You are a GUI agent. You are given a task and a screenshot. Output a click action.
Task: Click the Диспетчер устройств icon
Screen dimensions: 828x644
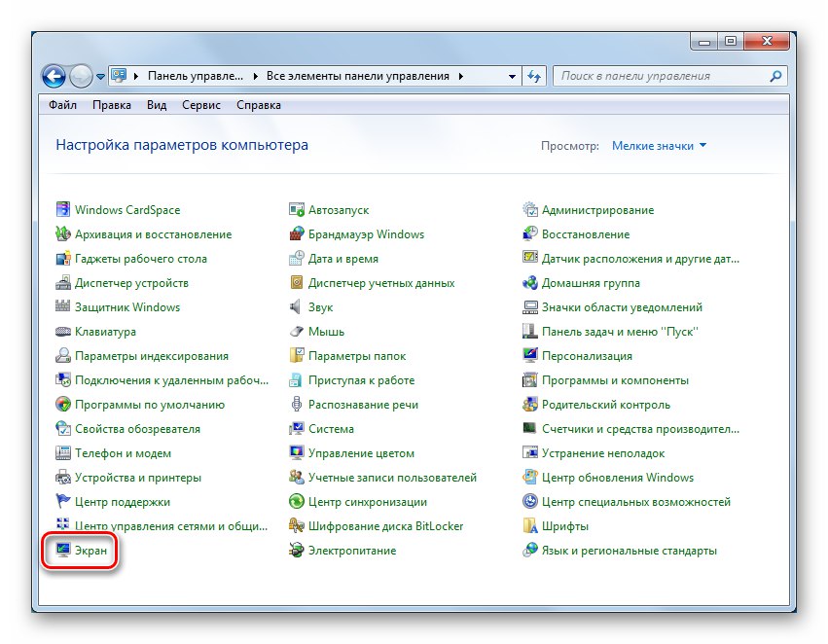point(63,282)
